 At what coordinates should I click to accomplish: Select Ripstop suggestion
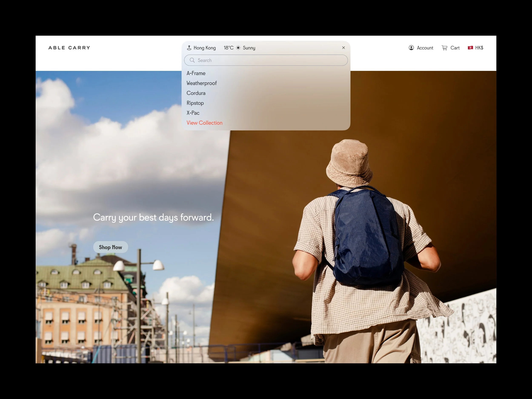click(x=195, y=103)
